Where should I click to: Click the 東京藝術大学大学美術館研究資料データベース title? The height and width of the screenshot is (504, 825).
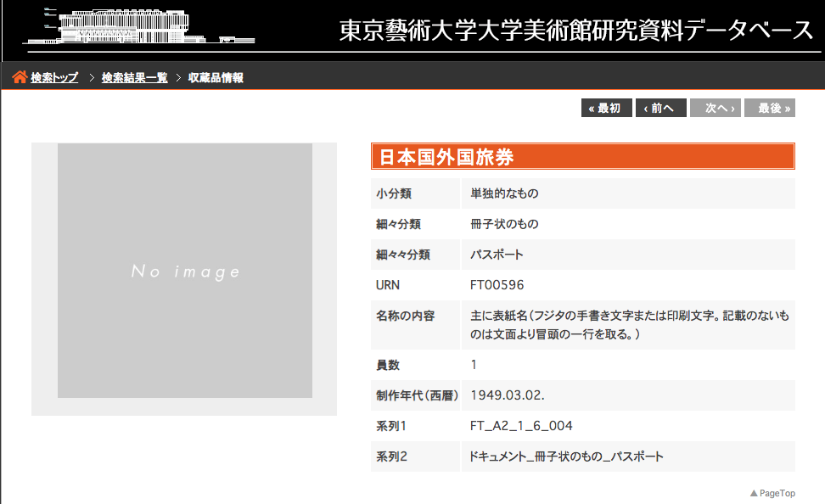point(576,31)
